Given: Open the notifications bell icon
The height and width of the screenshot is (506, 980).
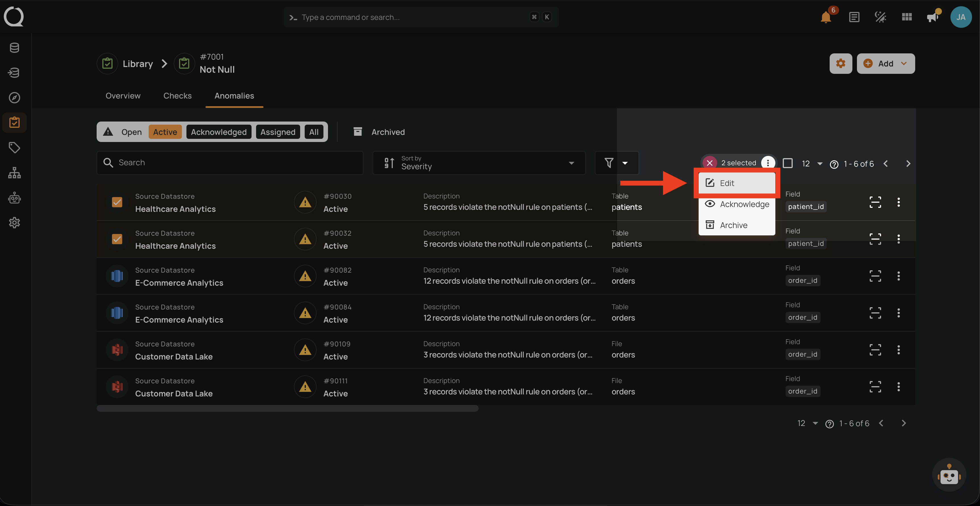Looking at the screenshot, I should point(826,17).
